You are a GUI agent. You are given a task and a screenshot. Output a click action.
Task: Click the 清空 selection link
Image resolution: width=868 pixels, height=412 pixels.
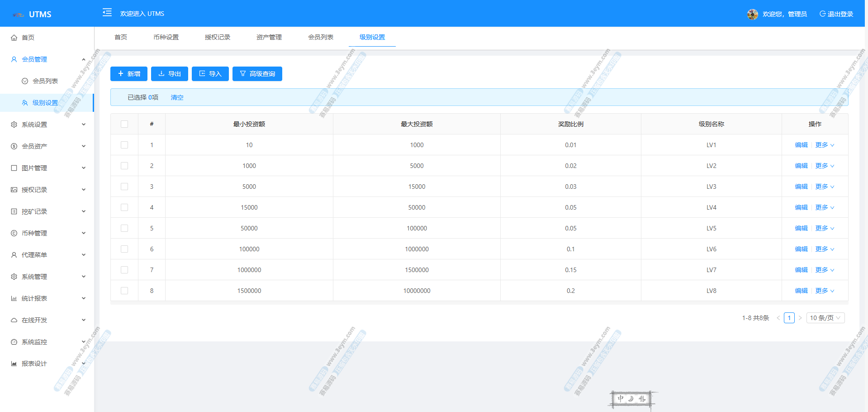pyautogui.click(x=177, y=97)
